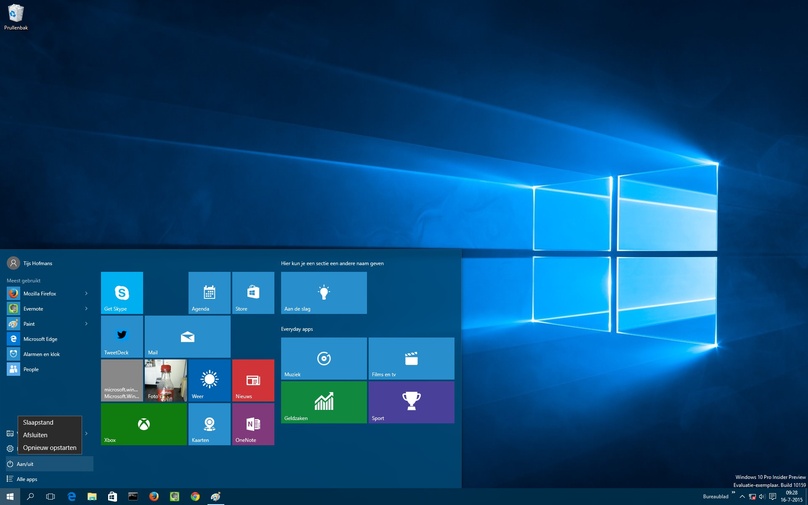Image resolution: width=808 pixels, height=505 pixels.
Task: Open the volume speaker tray icon
Action: coord(762,497)
